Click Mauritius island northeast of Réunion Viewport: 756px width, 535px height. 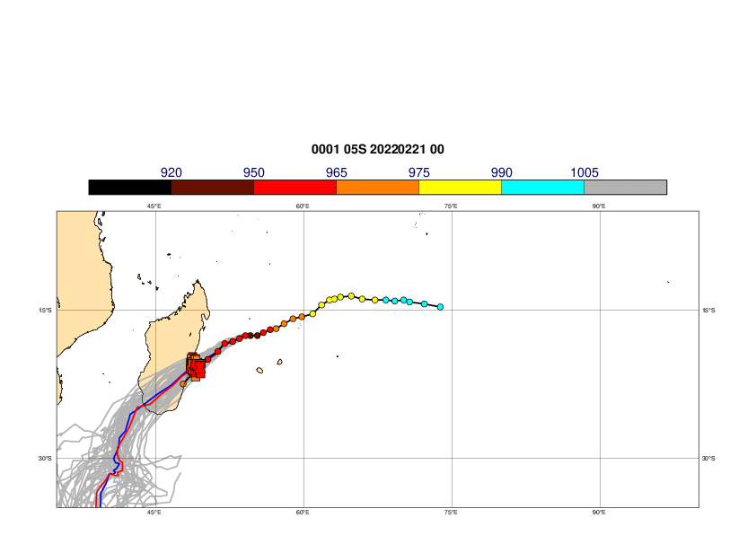click(x=279, y=362)
